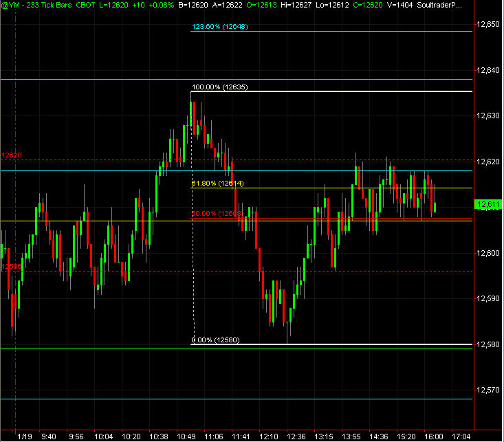The width and height of the screenshot is (504, 442).
Task: Click the 0.00% (12580) Fibonacci label
Action: tap(216, 340)
